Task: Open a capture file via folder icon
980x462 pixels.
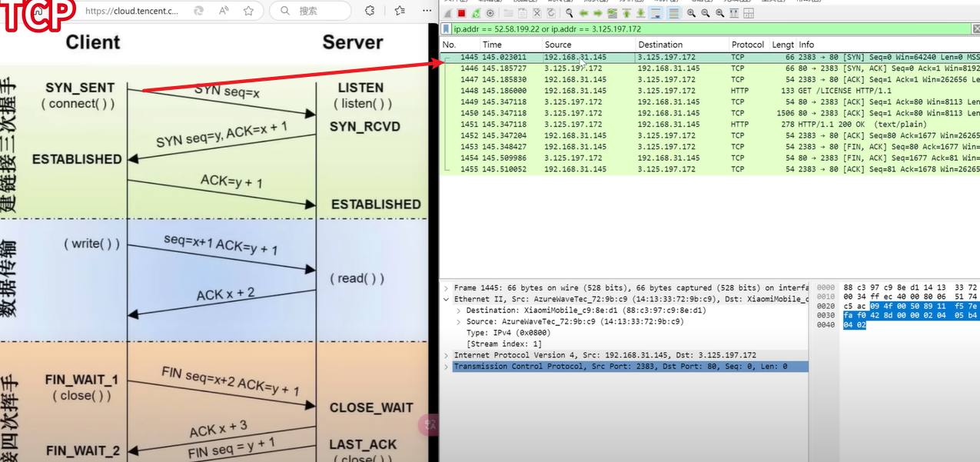Action: (508, 13)
